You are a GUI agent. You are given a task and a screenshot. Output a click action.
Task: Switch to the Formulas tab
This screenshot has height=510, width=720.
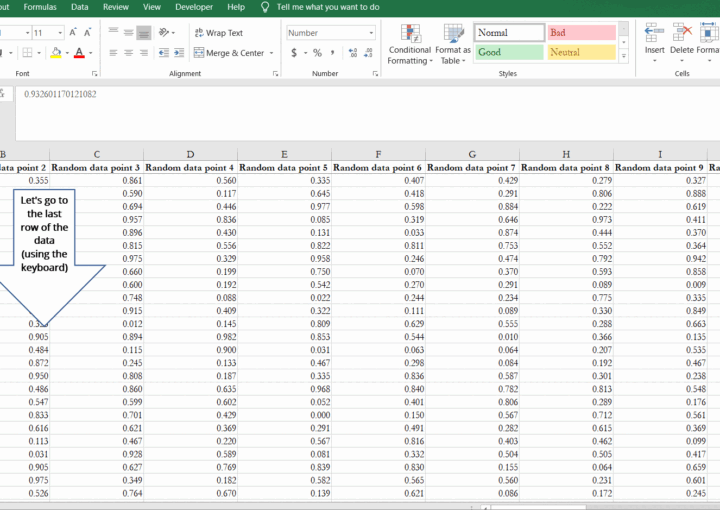click(x=40, y=7)
